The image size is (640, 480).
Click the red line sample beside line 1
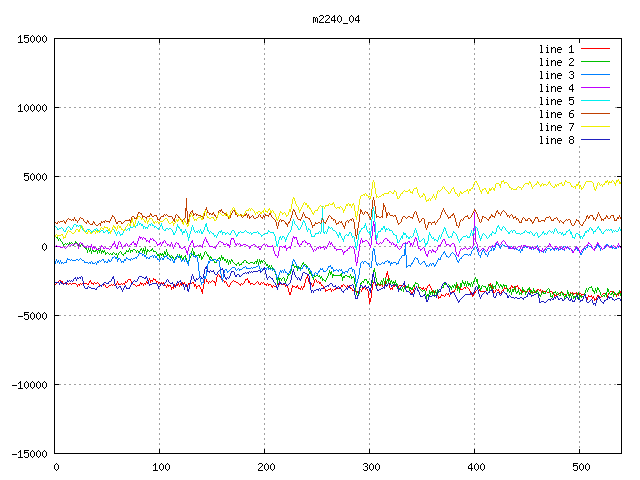click(x=595, y=49)
